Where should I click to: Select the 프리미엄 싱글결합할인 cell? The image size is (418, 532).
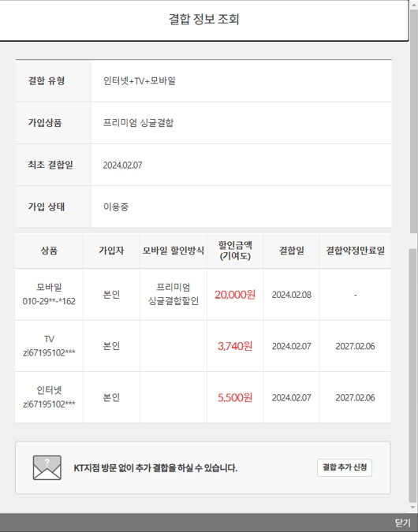point(174,294)
